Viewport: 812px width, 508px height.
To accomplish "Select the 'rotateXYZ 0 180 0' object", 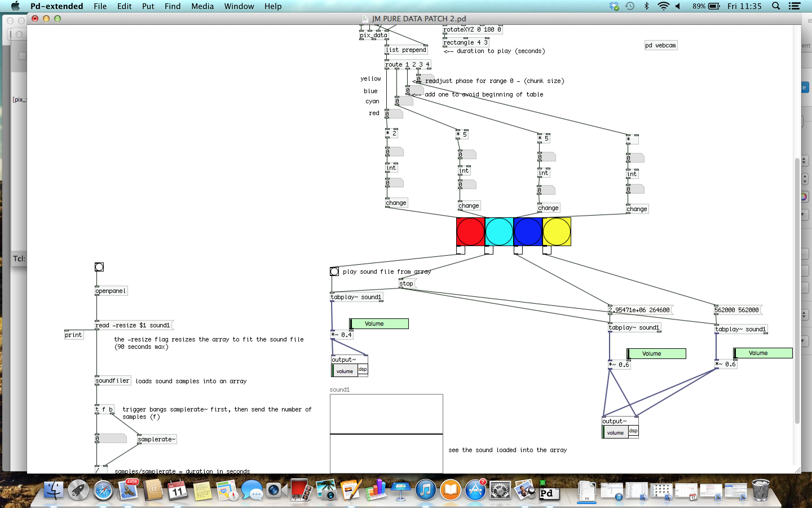I will click(x=473, y=29).
